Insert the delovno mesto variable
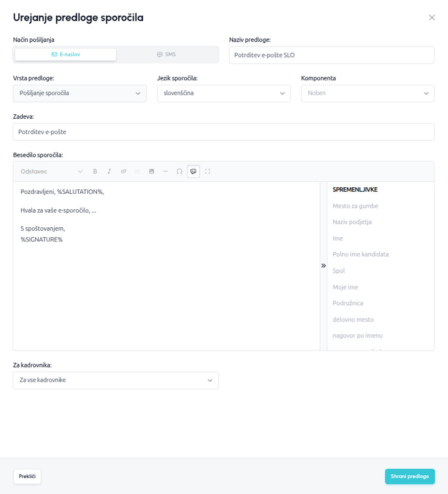448x494 pixels. (x=353, y=320)
